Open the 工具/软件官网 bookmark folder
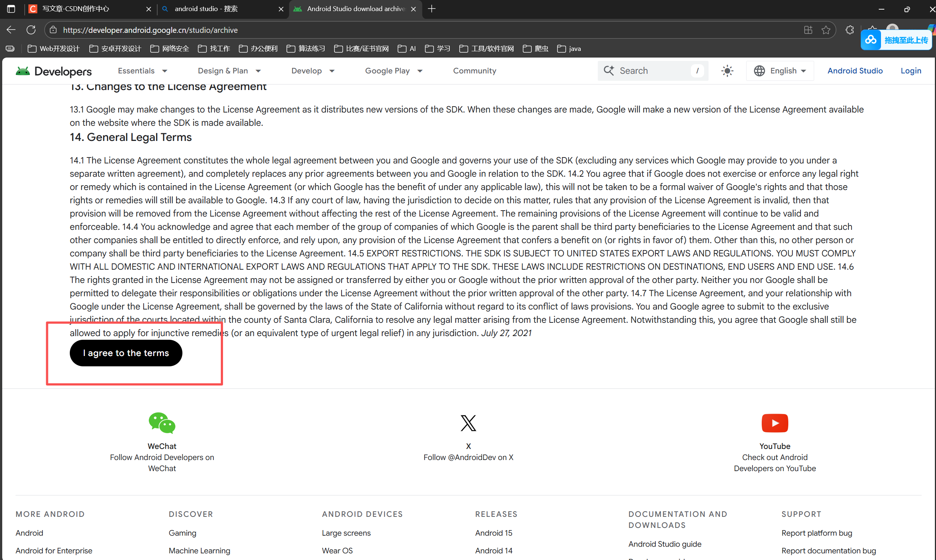The image size is (936, 560). pos(487,49)
